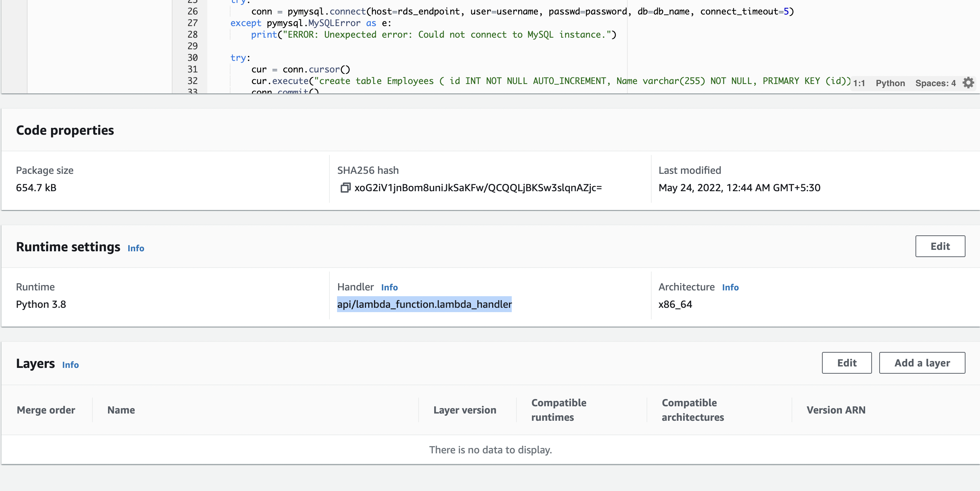
Task: Sort by Merge order column header
Action: coord(46,410)
